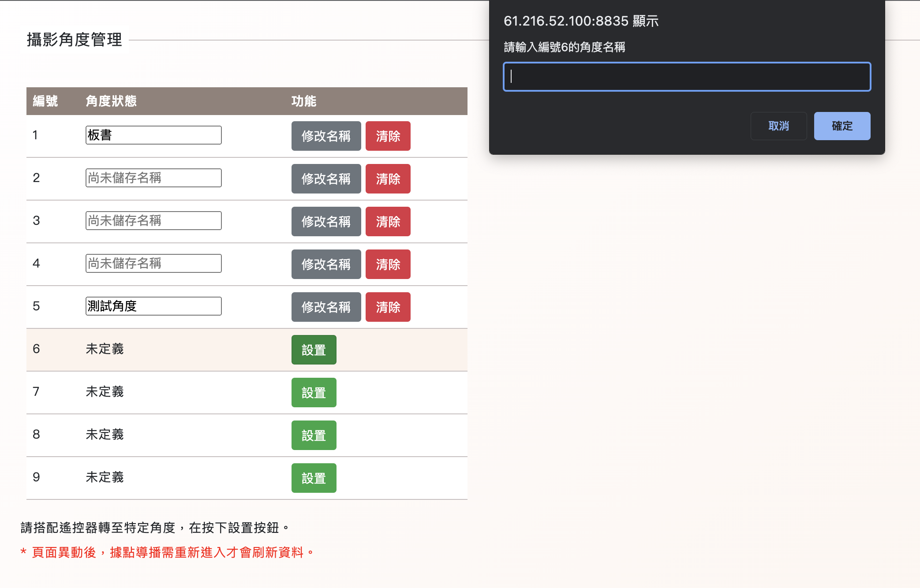This screenshot has width=920, height=588.
Task: Click the empty name field in row 4
Action: (x=153, y=263)
